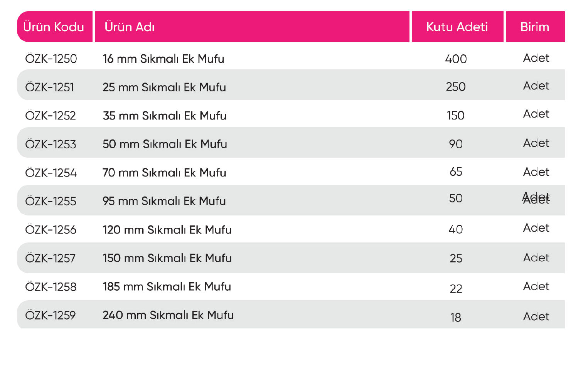Select product code ÖZK-1250
The image size is (588, 382).
click(x=51, y=59)
